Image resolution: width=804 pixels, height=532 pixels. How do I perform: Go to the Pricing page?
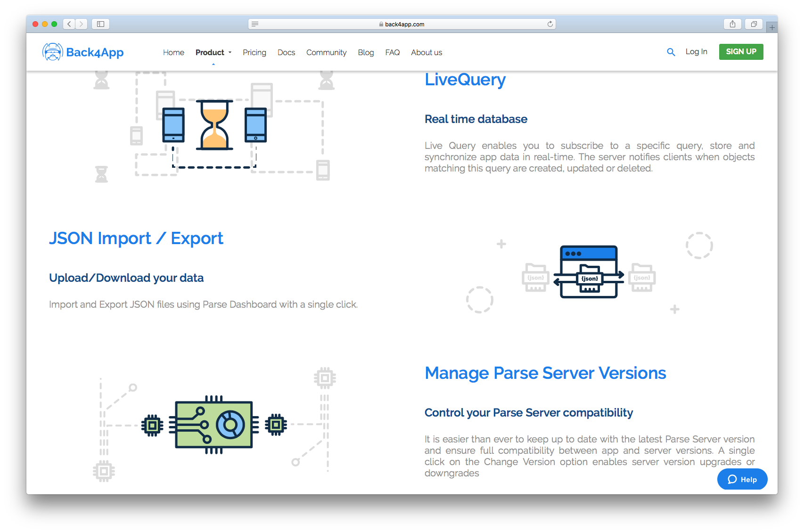pos(254,52)
